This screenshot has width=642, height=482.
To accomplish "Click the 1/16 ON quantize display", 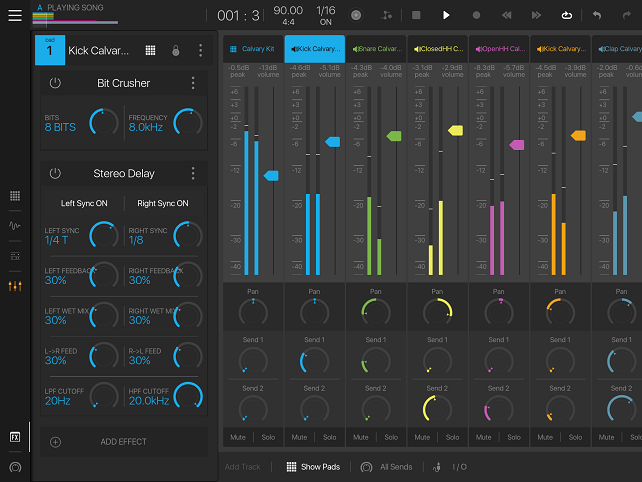I will [x=326, y=15].
